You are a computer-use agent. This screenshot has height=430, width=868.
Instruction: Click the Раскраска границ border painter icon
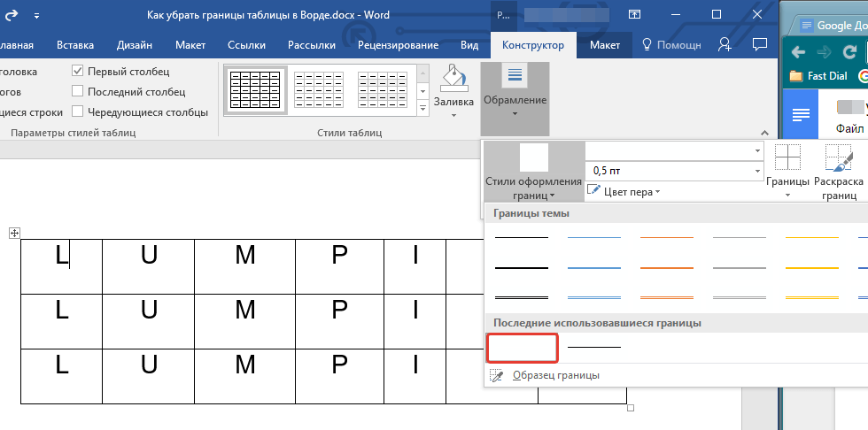tap(838, 159)
